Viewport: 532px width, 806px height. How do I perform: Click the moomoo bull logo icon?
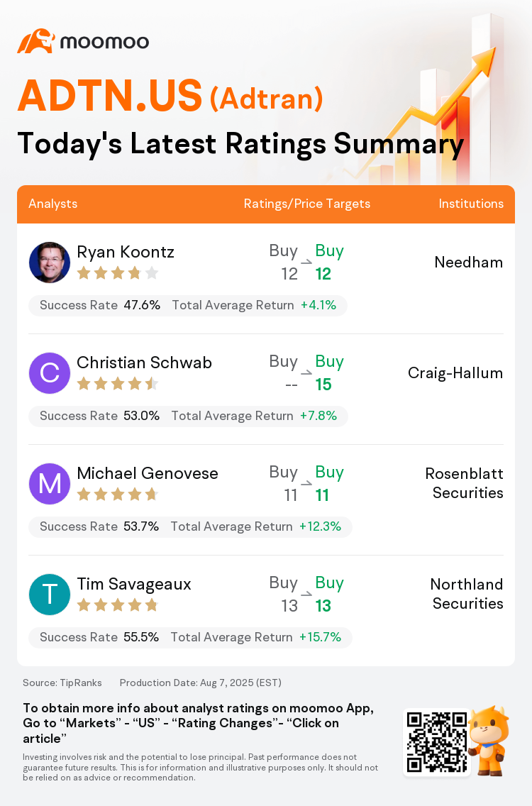click(36, 41)
